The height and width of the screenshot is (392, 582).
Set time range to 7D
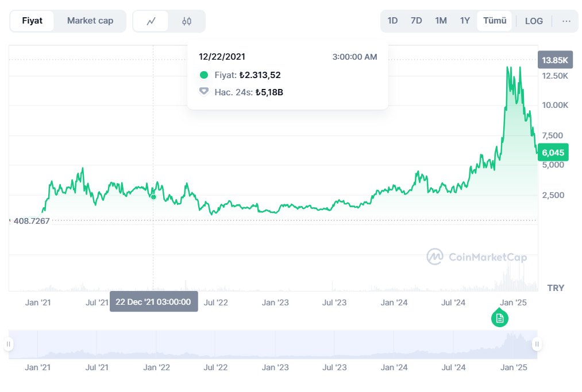pos(416,21)
